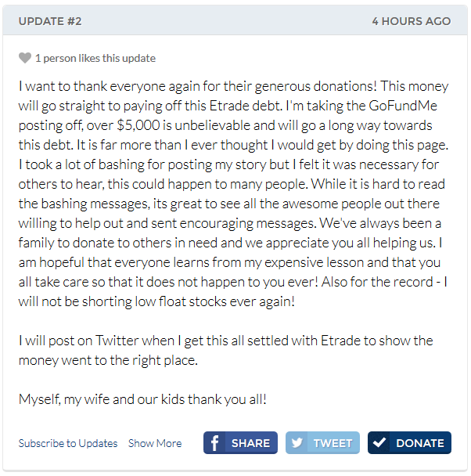The width and height of the screenshot is (471, 476).
Task: Expand the update with Show More
Action: (155, 443)
